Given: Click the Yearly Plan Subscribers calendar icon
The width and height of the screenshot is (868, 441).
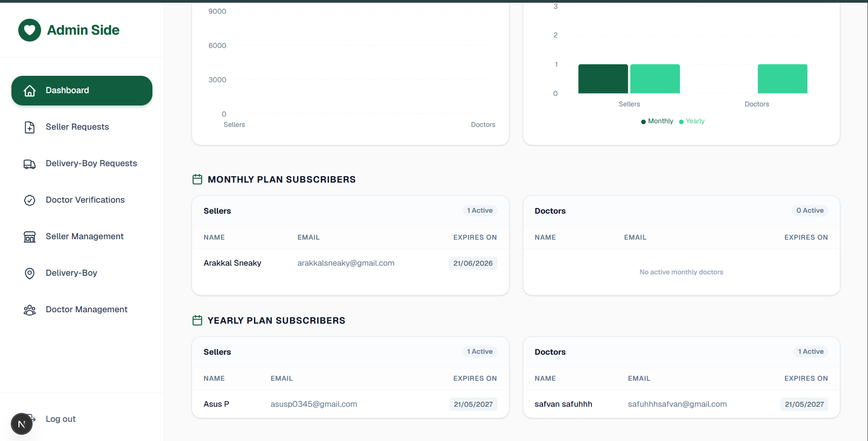Looking at the screenshot, I should [197, 320].
